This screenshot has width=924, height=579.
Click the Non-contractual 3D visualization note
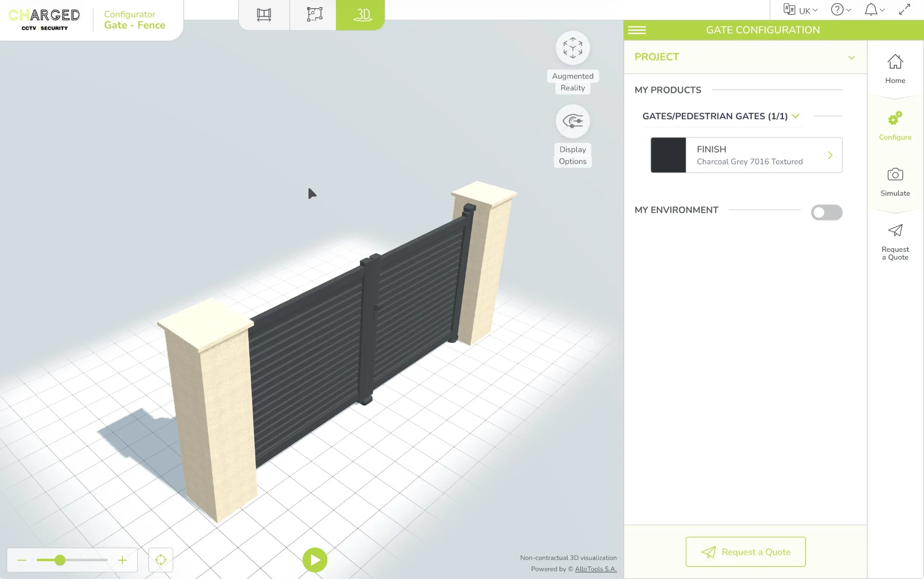pyautogui.click(x=568, y=558)
